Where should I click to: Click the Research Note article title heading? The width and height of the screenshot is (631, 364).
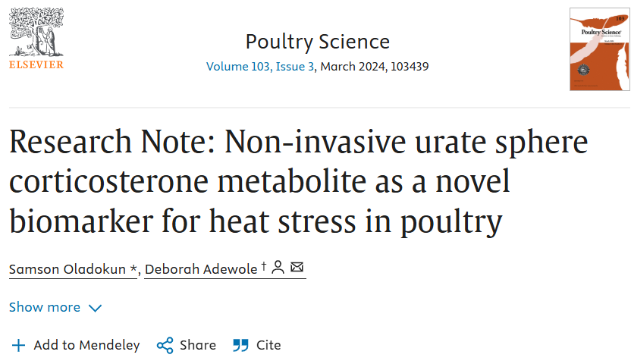pos(298,181)
